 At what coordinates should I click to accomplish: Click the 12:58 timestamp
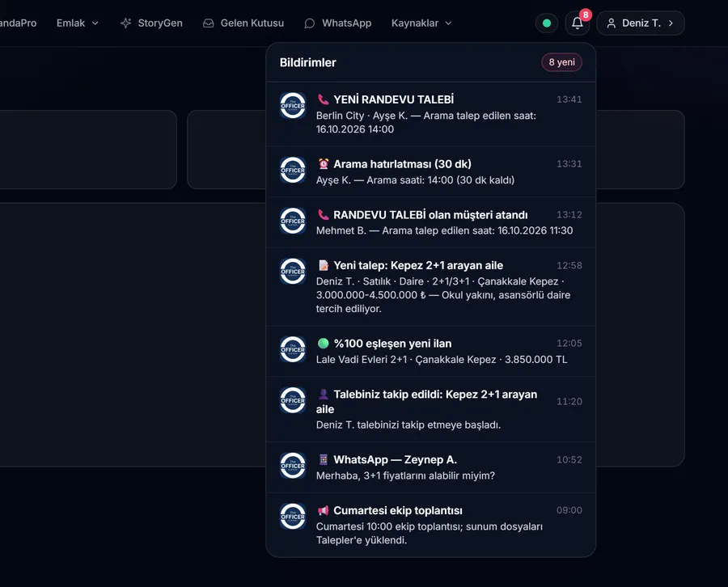point(569,265)
